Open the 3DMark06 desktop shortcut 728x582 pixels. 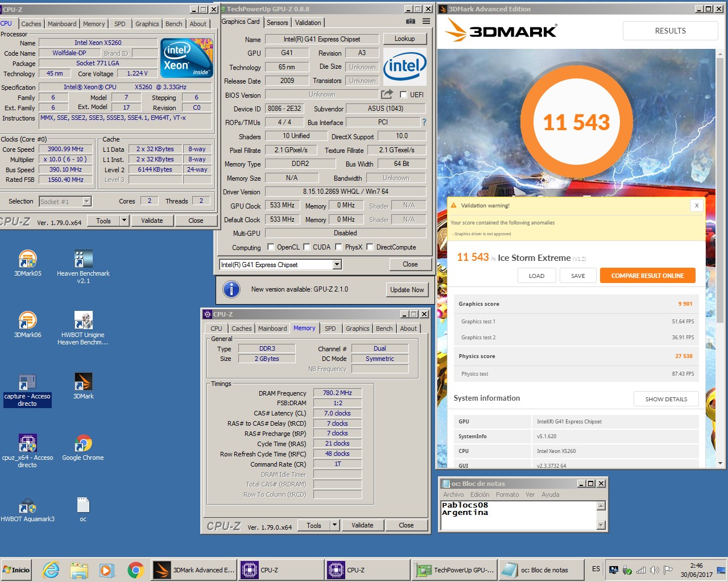coord(27,325)
